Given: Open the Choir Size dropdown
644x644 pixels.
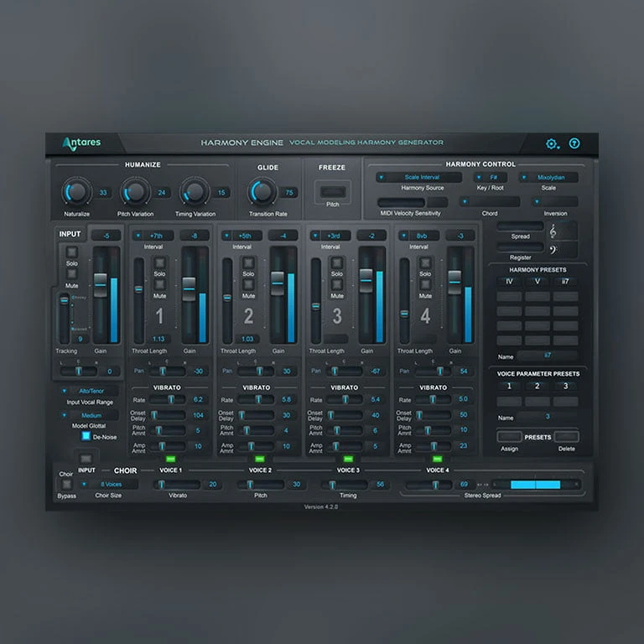Looking at the screenshot, I should pyautogui.click(x=108, y=484).
